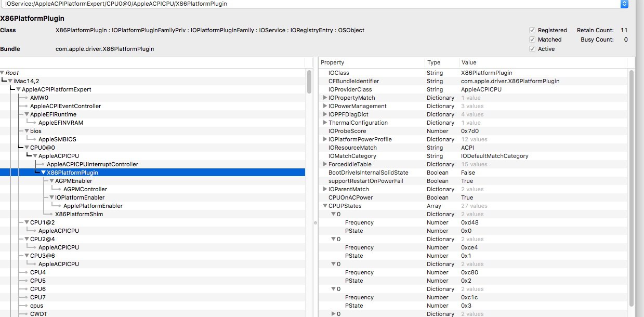Collapse the IOPlatformEnabler node triangle
644x317 pixels.
pos(52,197)
